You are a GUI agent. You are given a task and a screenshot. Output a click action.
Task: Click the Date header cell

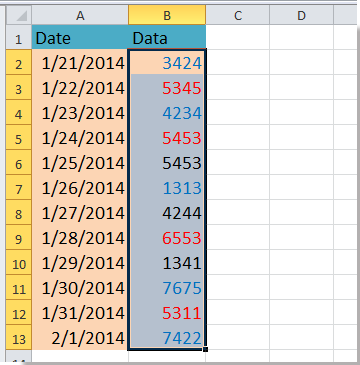click(x=80, y=37)
